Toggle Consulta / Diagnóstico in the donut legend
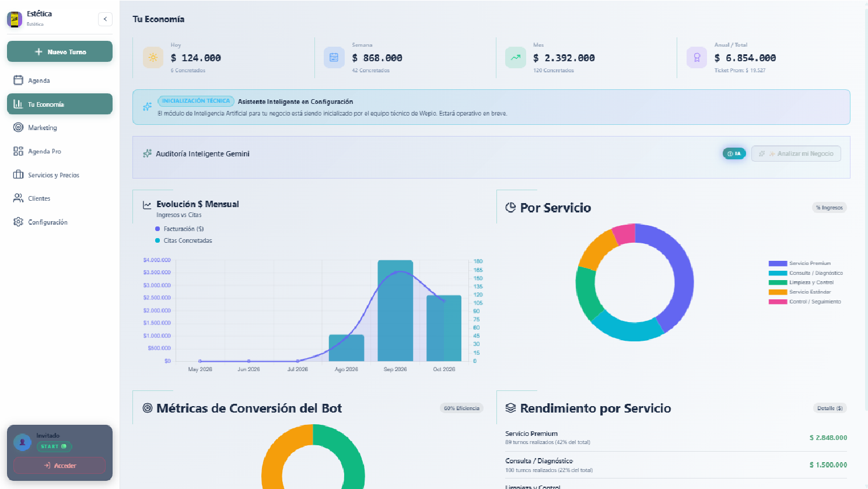This screenshot has height=489, width=868. 806,273
